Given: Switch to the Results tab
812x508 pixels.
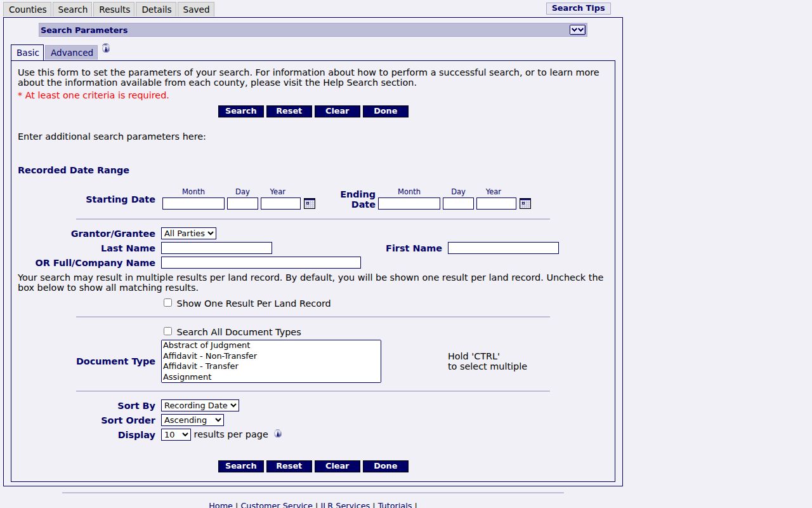Looking at the screenshot, I should [x=115, y=10].
